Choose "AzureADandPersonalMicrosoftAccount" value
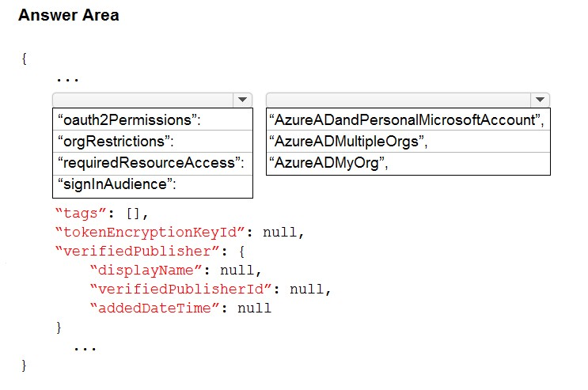This screenshot has height=390, width=588. pyautogui.click(x=408, y=119)
